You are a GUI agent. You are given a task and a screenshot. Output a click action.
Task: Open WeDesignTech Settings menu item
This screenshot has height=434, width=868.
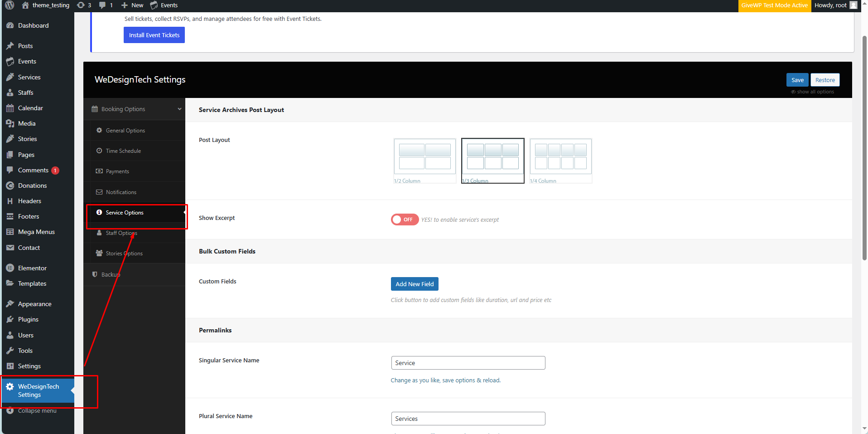tap(38, 390)
